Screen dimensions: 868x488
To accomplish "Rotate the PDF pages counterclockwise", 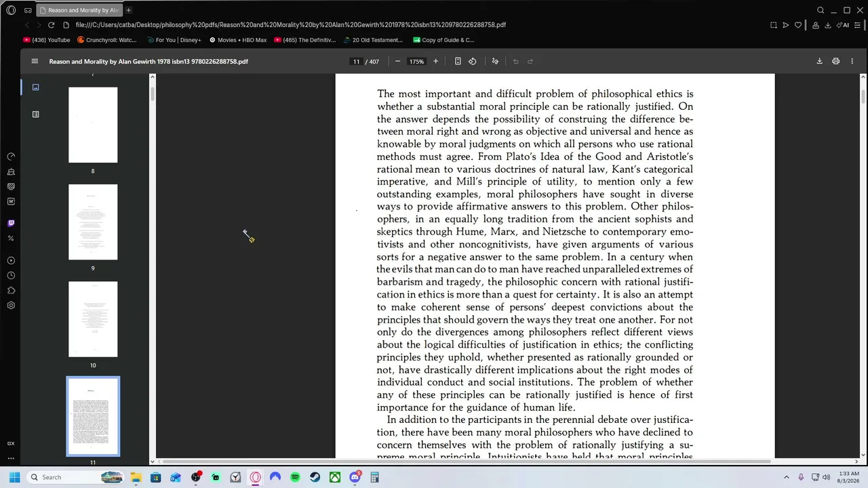I will [473, 61].
